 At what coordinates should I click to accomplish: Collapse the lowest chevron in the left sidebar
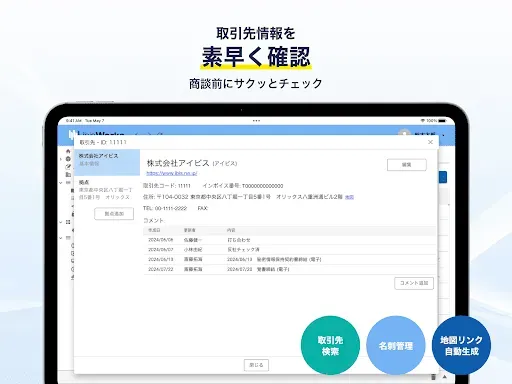61,238
